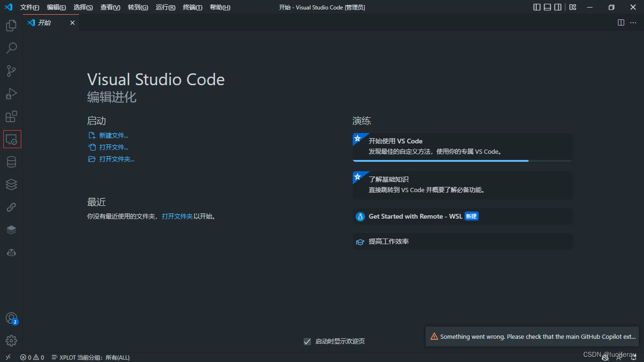The image size is (644, 362).
Task: Open Get Started with Remote - WSL walkthrough
Action: point(463,216)
